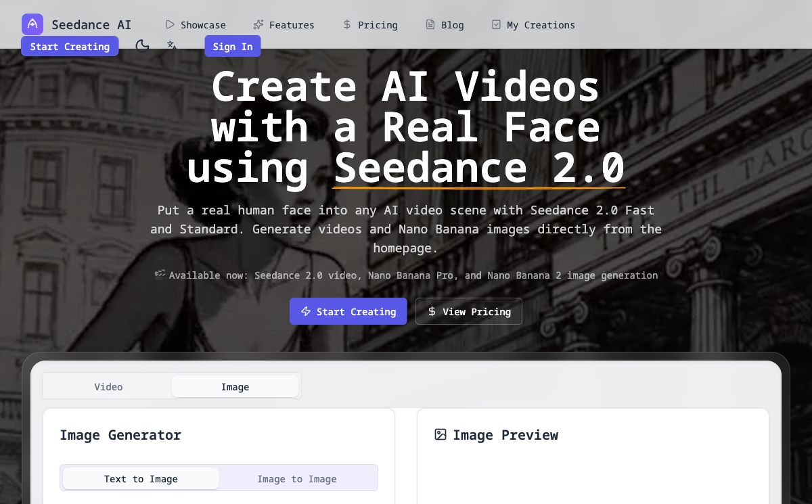Image resolution: width=812 pixels, height=504 pixels.
Task: Click the Image Preview heading
Action: coord(505,434)
